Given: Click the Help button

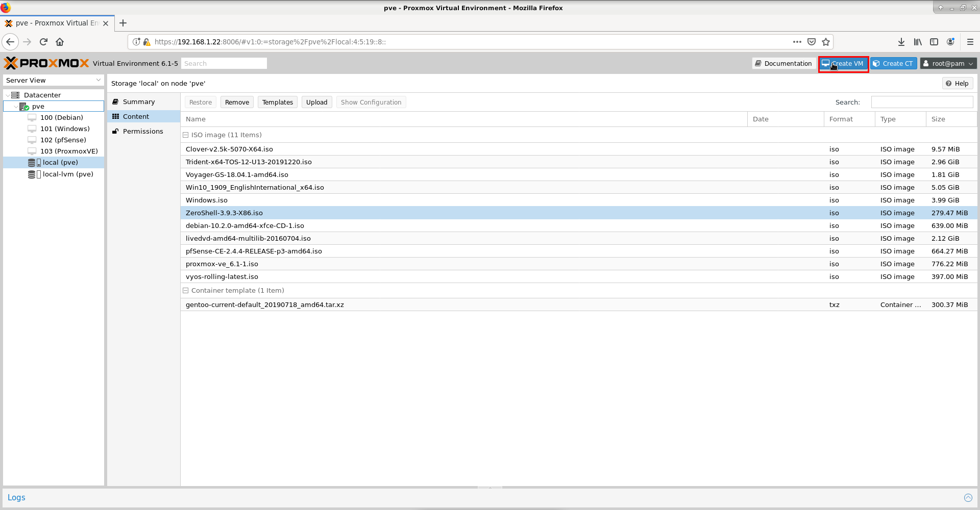Looking at the screenshot, I should click(957, 84).
